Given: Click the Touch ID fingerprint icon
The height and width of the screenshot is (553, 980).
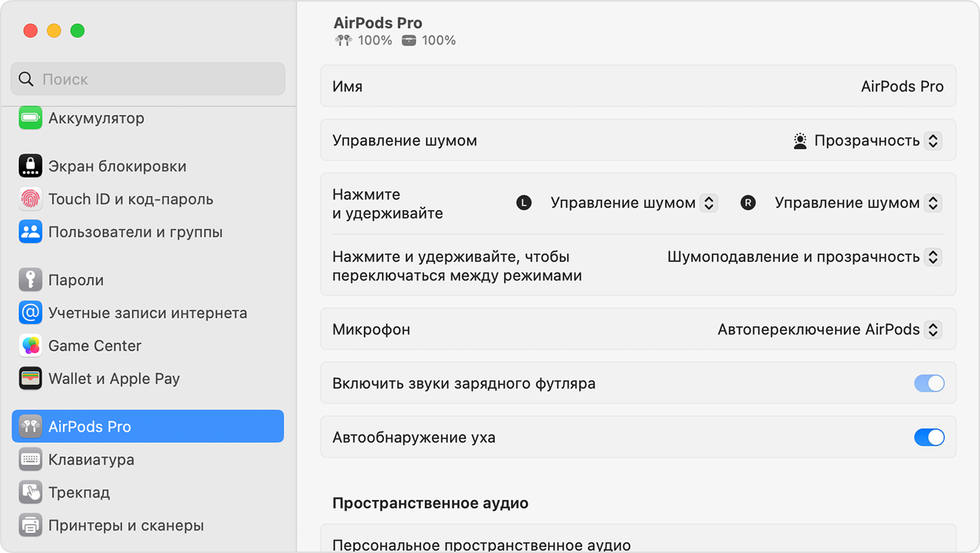Looking at the screenshot, I should 30,199.
